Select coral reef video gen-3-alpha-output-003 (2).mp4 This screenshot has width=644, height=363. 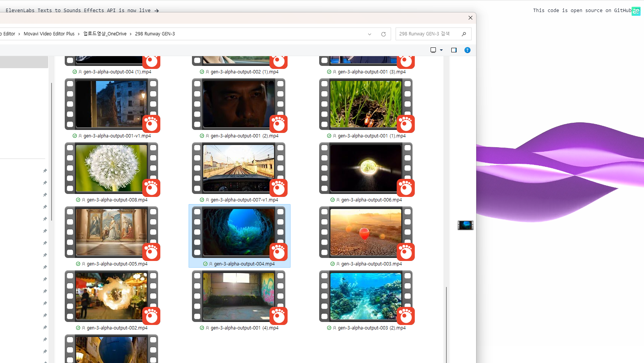(x=366, y=296)
